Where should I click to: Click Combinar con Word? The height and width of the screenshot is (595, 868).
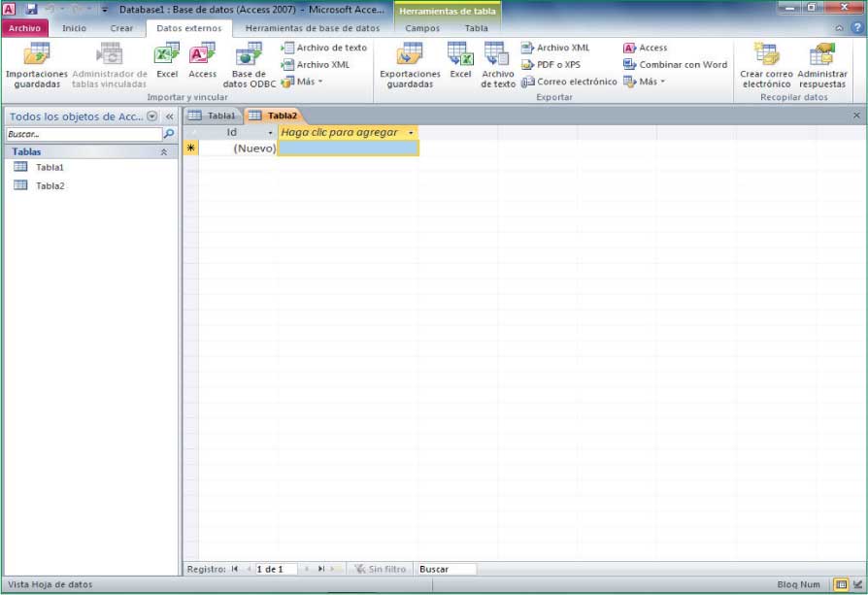click(x=676, y=65)
